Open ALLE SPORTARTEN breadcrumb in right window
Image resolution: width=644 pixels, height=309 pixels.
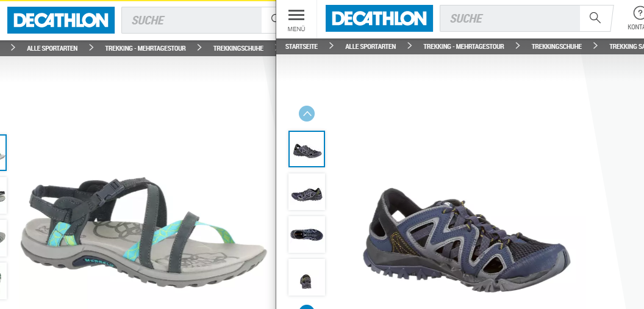(370, 46)
